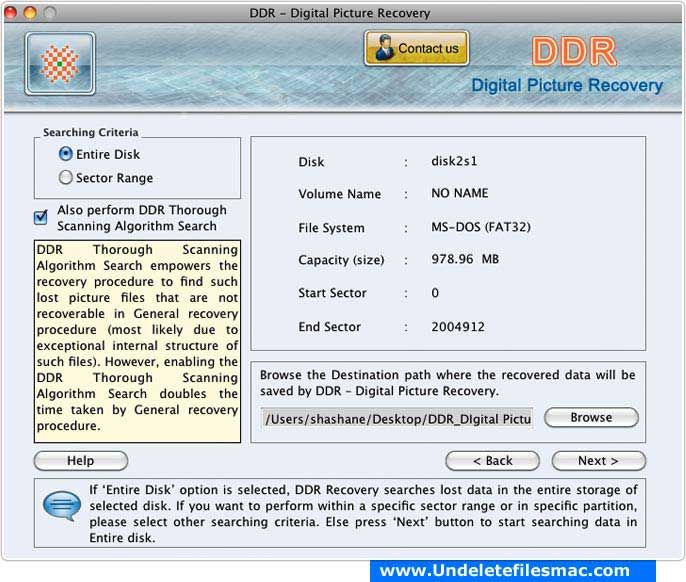Image resolution: width=686 pixels, height=582 pixels.
Task: Click the Searching Criteria group label
Action: coord(91,132)
